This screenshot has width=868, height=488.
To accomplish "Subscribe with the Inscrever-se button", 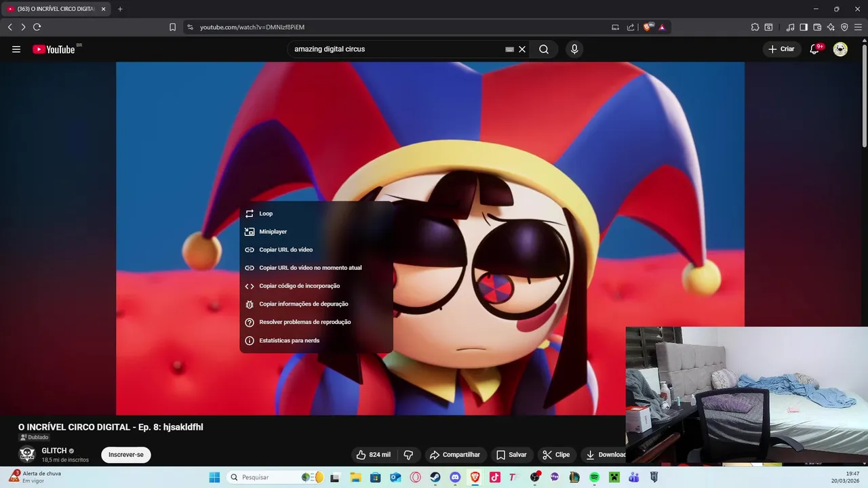I will 126,455.
